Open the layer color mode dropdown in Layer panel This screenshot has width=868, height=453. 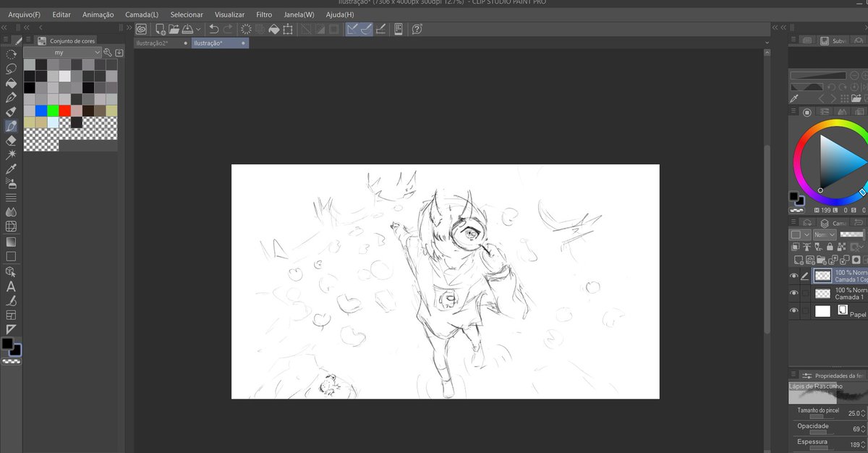click(799, 234)
